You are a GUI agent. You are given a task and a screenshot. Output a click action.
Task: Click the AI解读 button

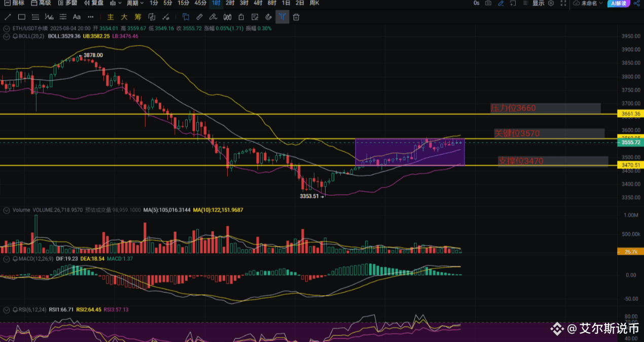coord(619,3)
